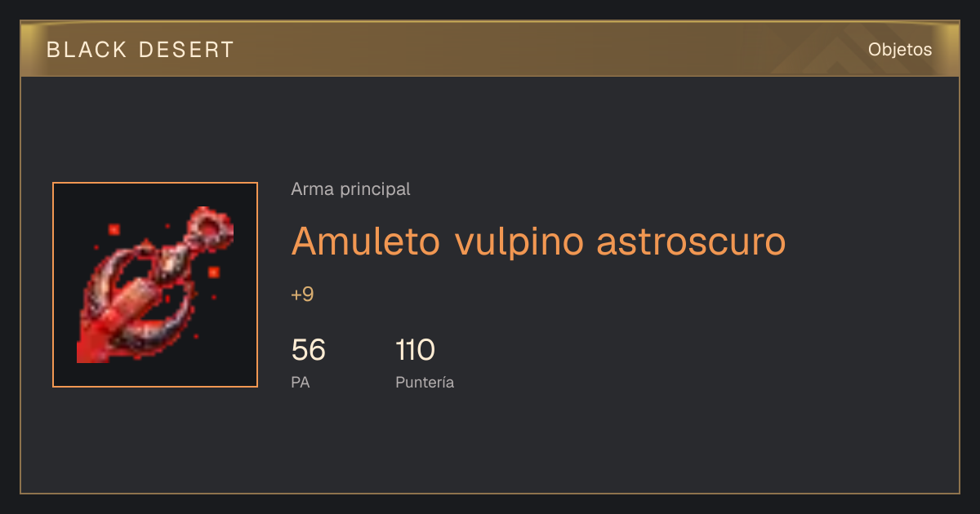Click the Puntería stat label
Image resolution: width=980 pixels, height=514 pixels.
pyautogui.click(x=425, y=382)
